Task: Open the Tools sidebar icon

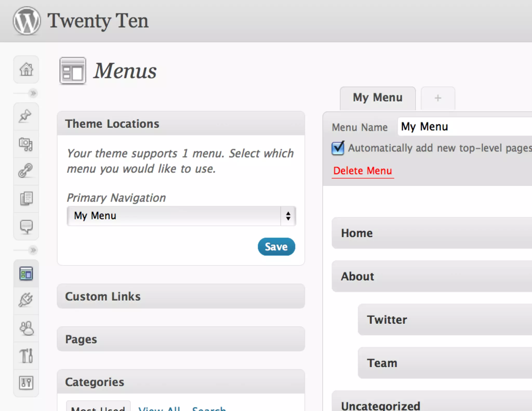Action: tap(26, 356)
